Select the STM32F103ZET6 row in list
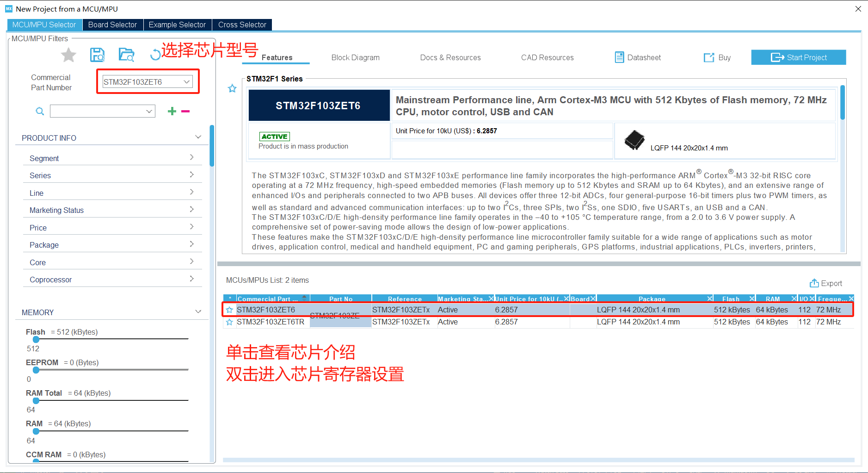Screen dimensions: 868x473 click(538, 310)
